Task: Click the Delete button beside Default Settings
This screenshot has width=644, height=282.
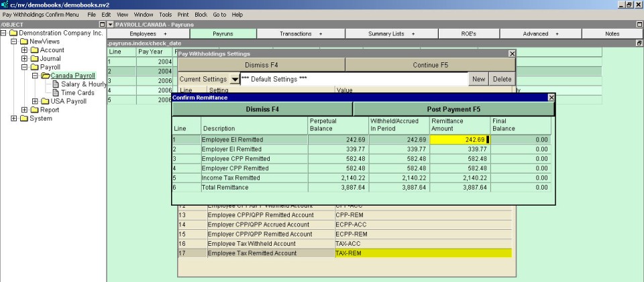Action: tap(502, 79)
